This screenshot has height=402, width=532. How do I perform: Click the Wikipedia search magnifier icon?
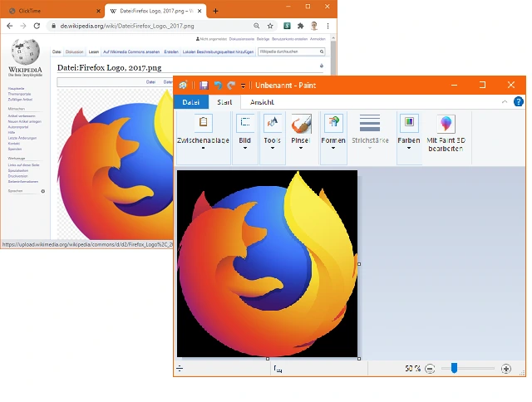322,51
